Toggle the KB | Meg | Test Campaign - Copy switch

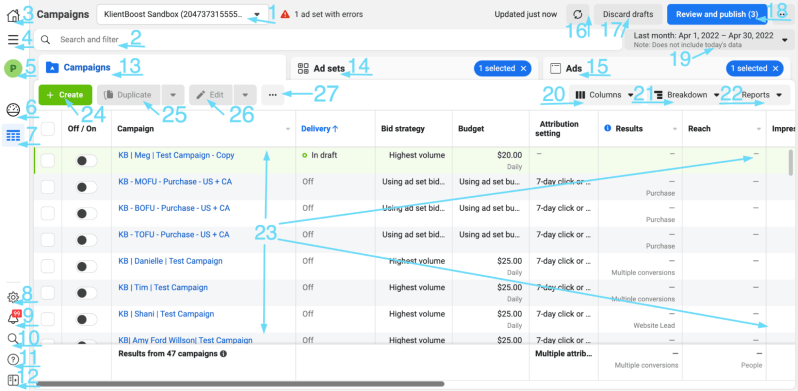(x=87, y=161)
